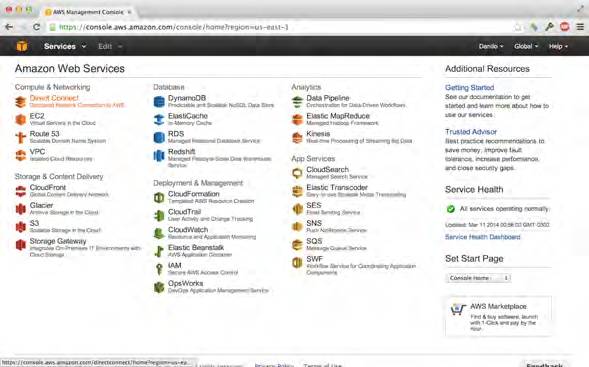Click the Route 53 service icon
This screenshot has width=589, height=367.
[x=21, y=137]
